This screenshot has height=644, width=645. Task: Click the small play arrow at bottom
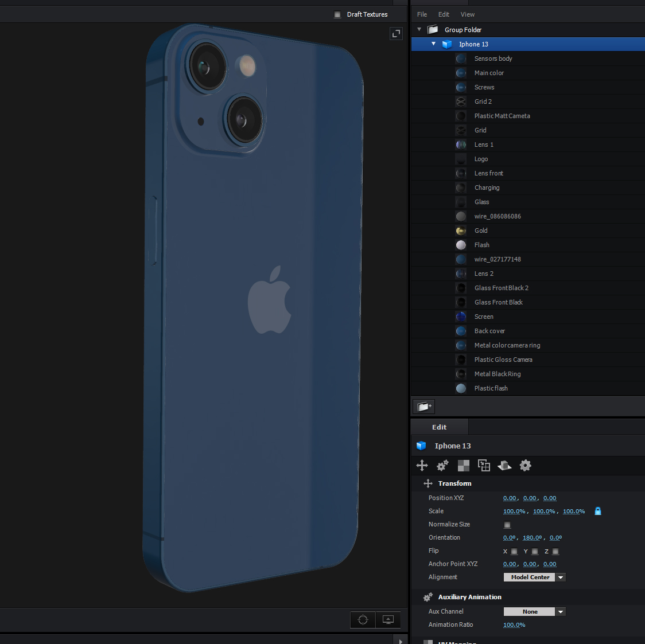[x=401, y=641]
